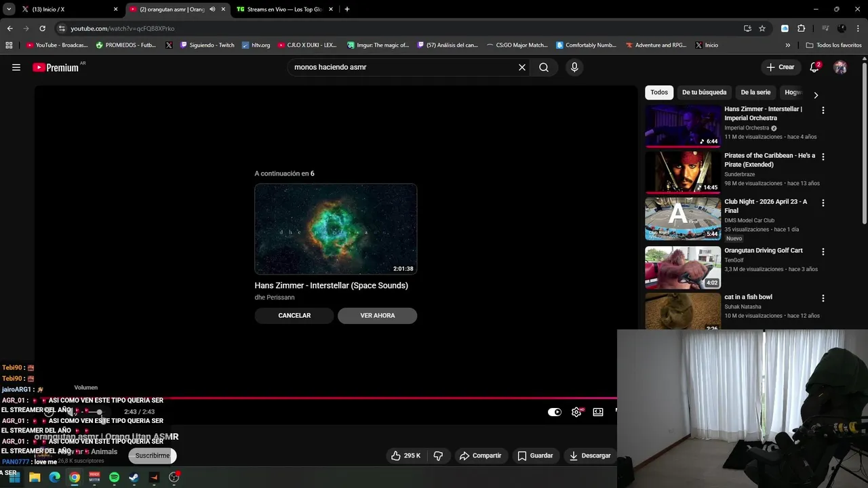Install app icon in the address bar
The height and width of the screenshot is (488, 868).
(747, 28)
